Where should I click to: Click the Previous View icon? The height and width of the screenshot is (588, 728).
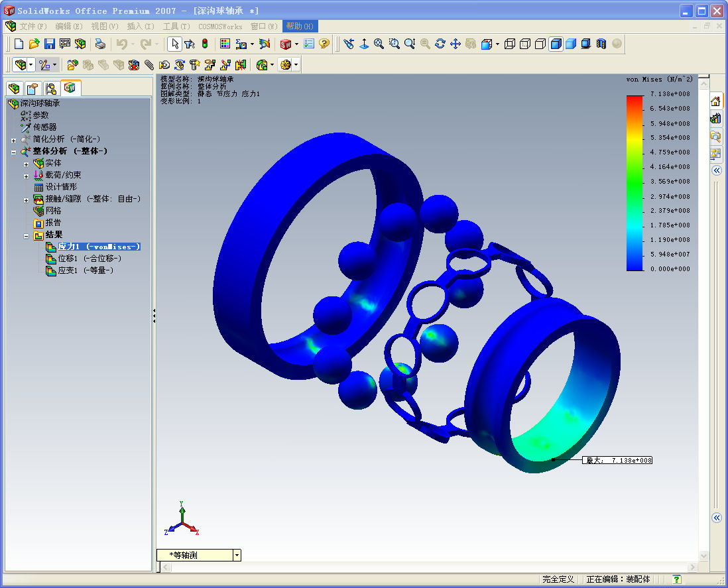point(349,44)
